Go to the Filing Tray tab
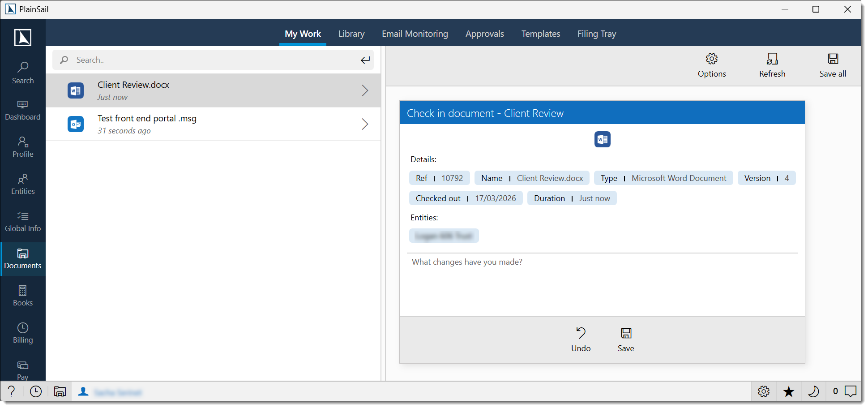The height and width of the screenshot is (408, 868). tap(596, 34)
